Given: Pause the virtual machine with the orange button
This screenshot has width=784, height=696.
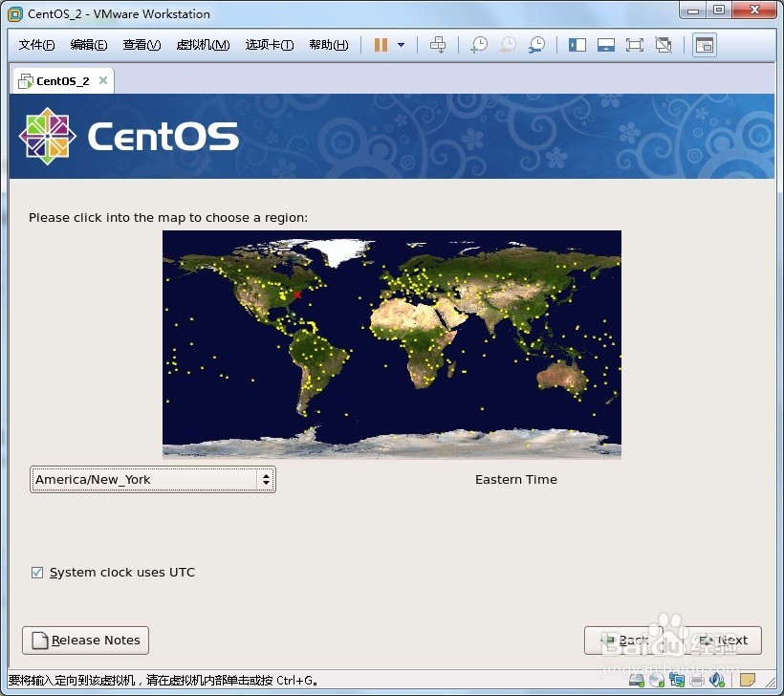Looking at the screenshot, I should pyautogui.click(x=381, y=45).
